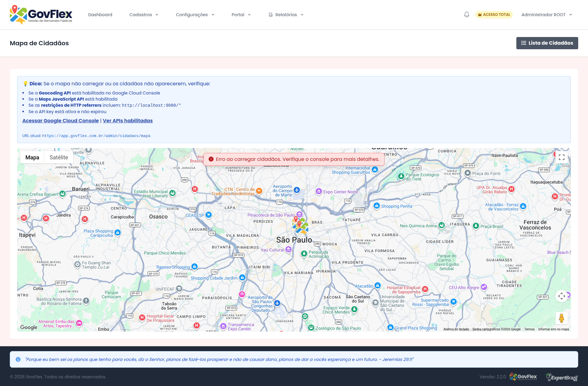Click the Pinacoteca de São Paulo marker
Screen dimensions: 588x386
click(300, 214)
